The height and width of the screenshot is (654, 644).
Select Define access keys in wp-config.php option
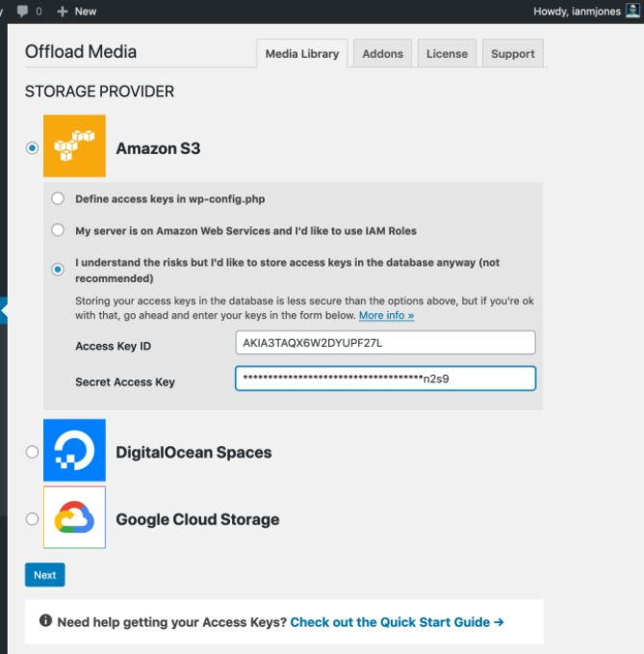[x=58, y=198]
